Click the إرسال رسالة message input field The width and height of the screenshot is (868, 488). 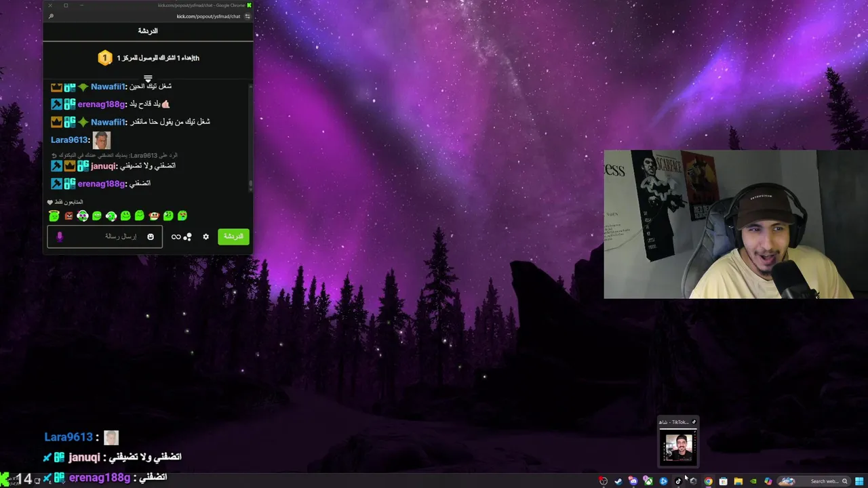(x=105, y=237)
